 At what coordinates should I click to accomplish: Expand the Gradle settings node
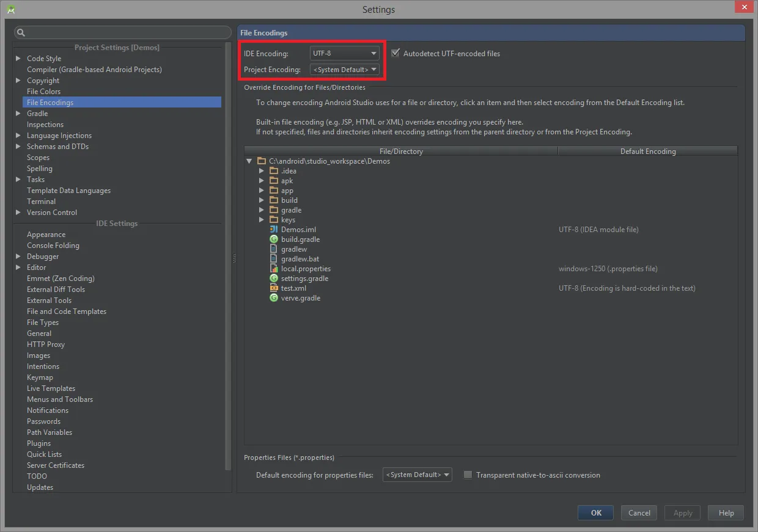[18, 114]
